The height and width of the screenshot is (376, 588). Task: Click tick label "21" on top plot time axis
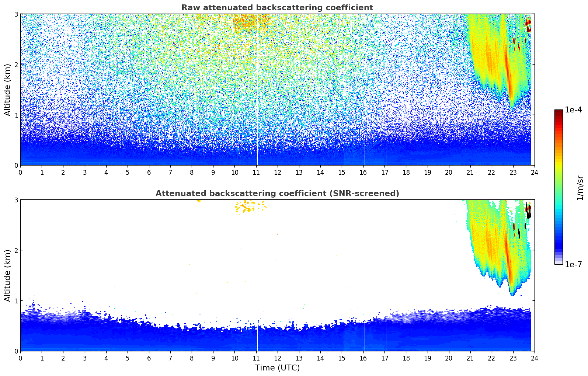coord(470,172)
